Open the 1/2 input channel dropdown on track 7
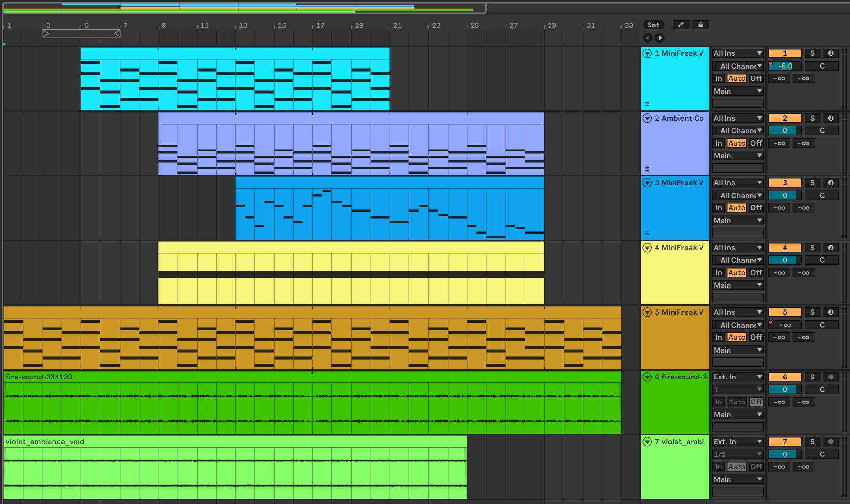Viewport: 850px width, 504px height. click(738, 454)
